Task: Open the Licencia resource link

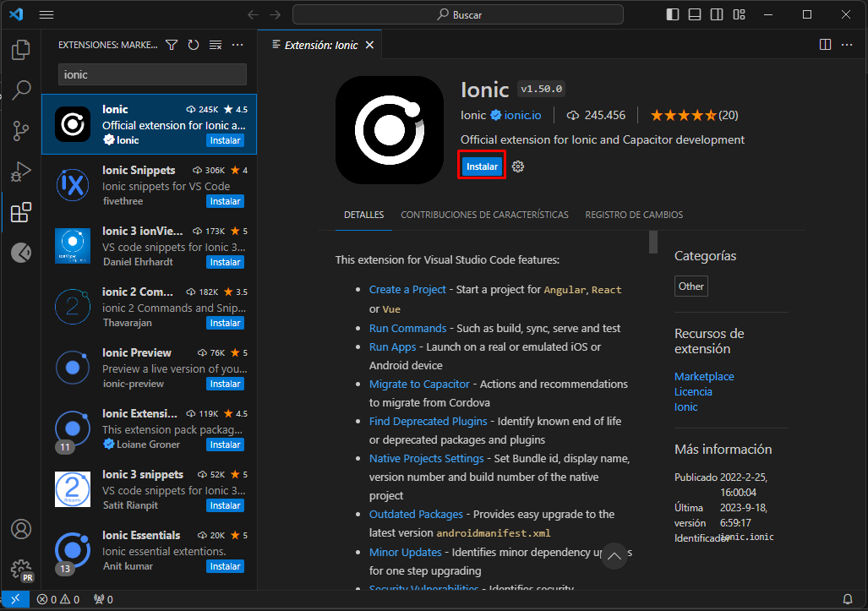Action: [693, 392]
